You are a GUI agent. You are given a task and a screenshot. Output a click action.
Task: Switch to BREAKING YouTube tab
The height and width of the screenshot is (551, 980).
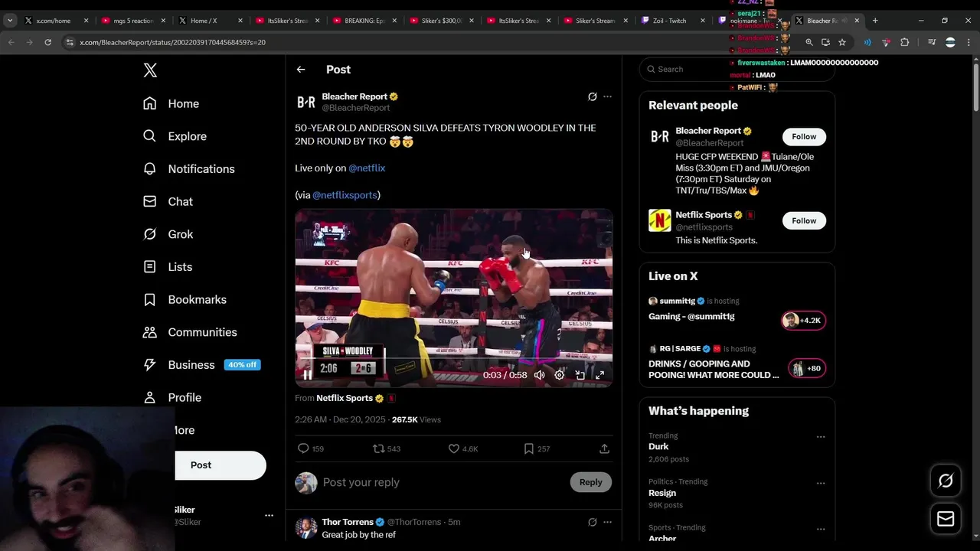click(x=364, y=21)
